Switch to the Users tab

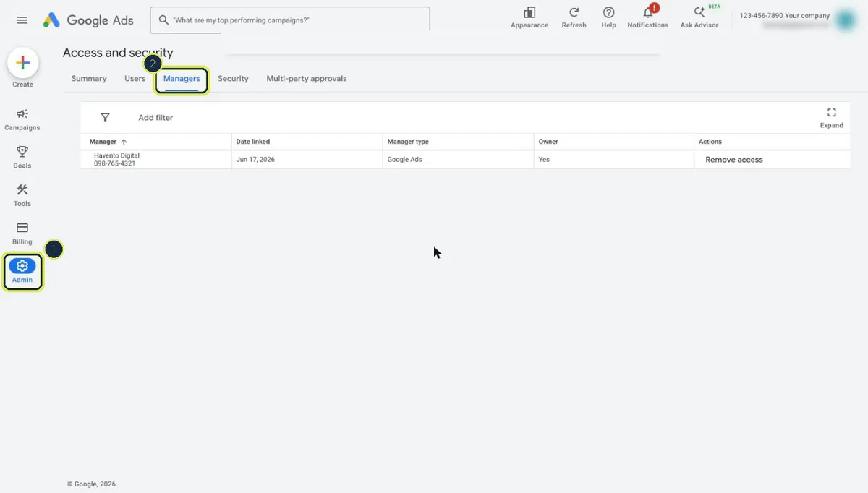tap(135, 79)
